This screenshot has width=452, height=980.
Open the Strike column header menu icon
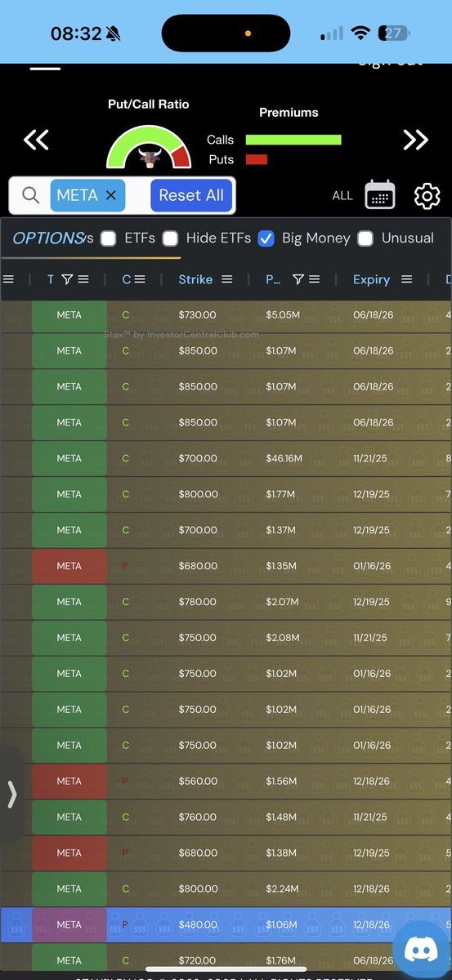pyautogui.click(x=227, y=279)
